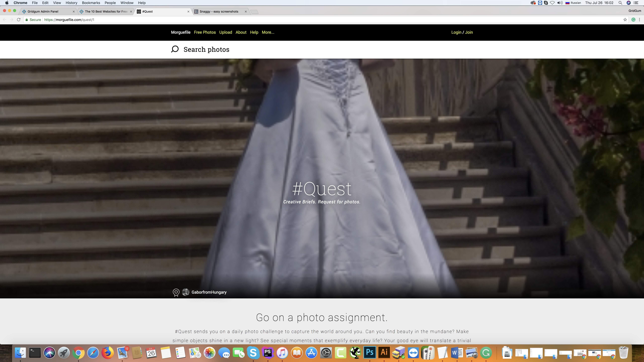Open the Notification Center icon

(636, 3)
